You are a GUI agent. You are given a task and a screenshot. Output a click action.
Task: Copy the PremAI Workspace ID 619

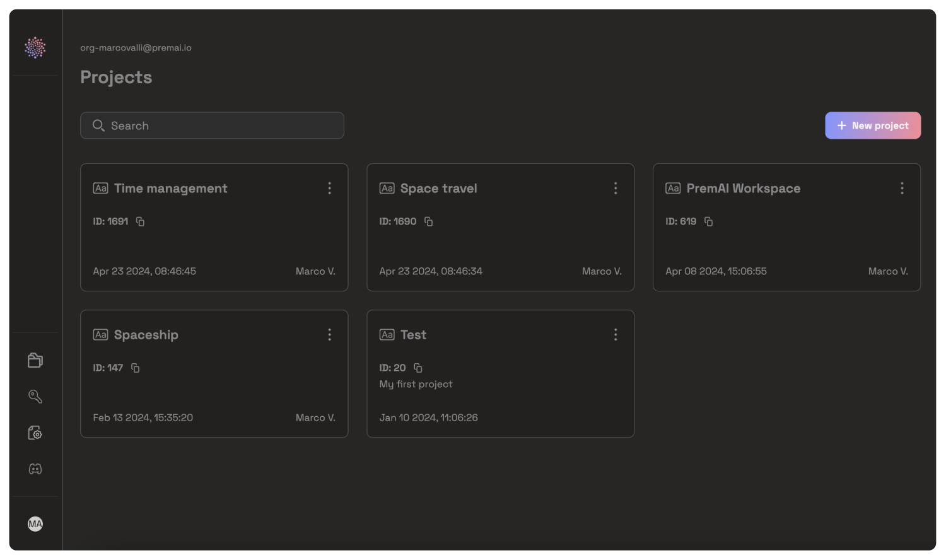point(709,221)
